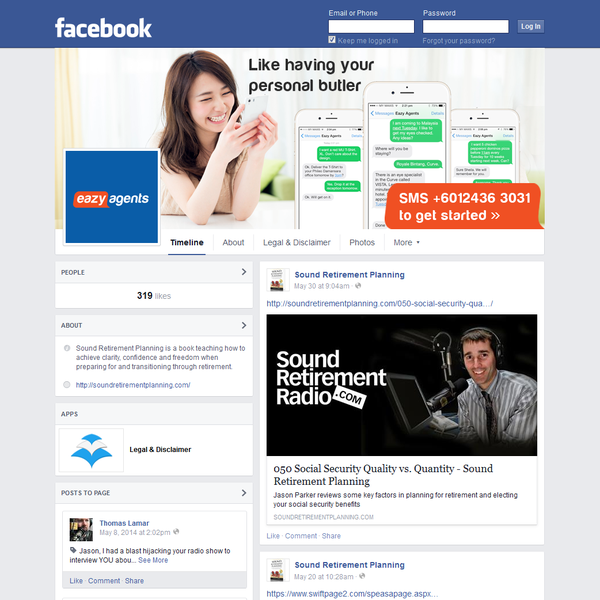This screenshot has width=600, height=600.
Task: Open the swiftpage2.com link in second post
Action: 352,594
